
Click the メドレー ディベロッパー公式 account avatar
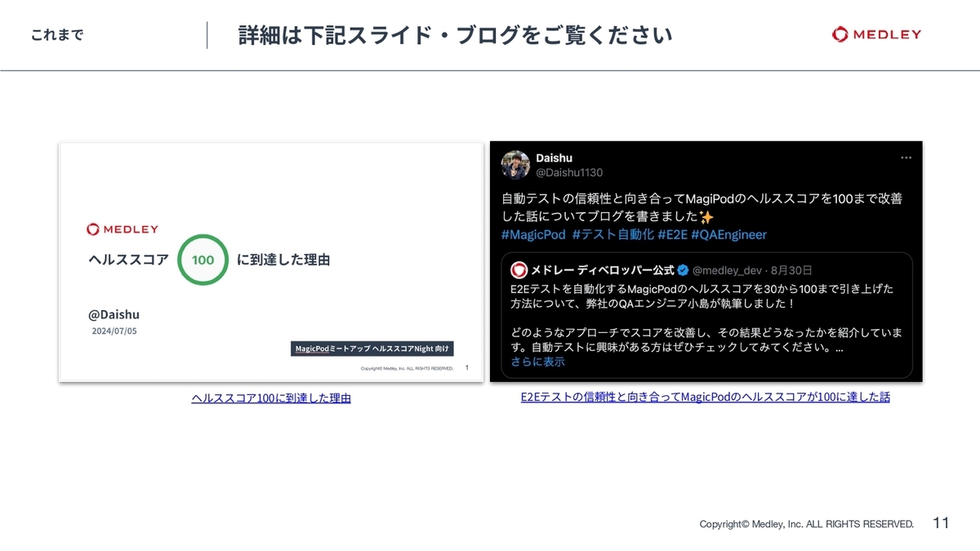click(x=519, y=270)
